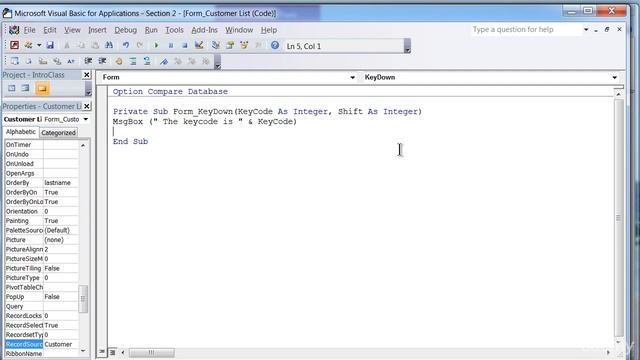Click Complete Word icon
This screenshot has width=640, height=360.
[71, 61]
